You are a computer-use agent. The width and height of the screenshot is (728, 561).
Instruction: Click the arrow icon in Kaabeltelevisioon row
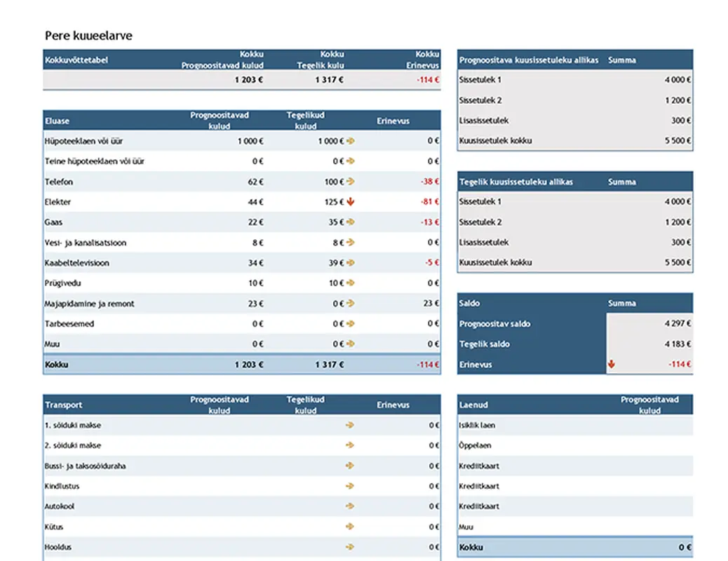tap(351, 263)
